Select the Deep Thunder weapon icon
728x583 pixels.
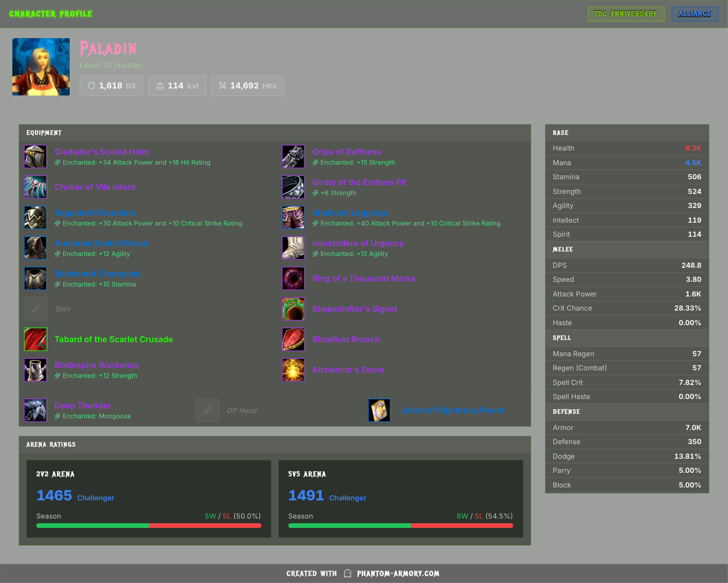[x=35, y=410]
